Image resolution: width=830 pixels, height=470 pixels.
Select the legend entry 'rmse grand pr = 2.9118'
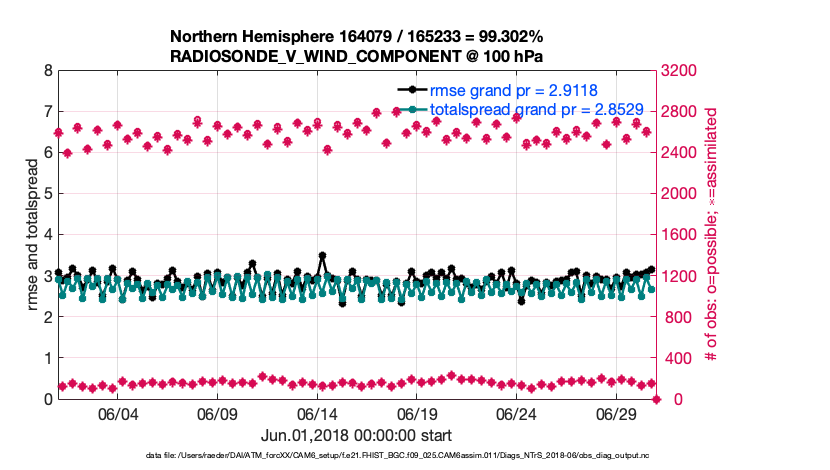click(x=513, y=91)
